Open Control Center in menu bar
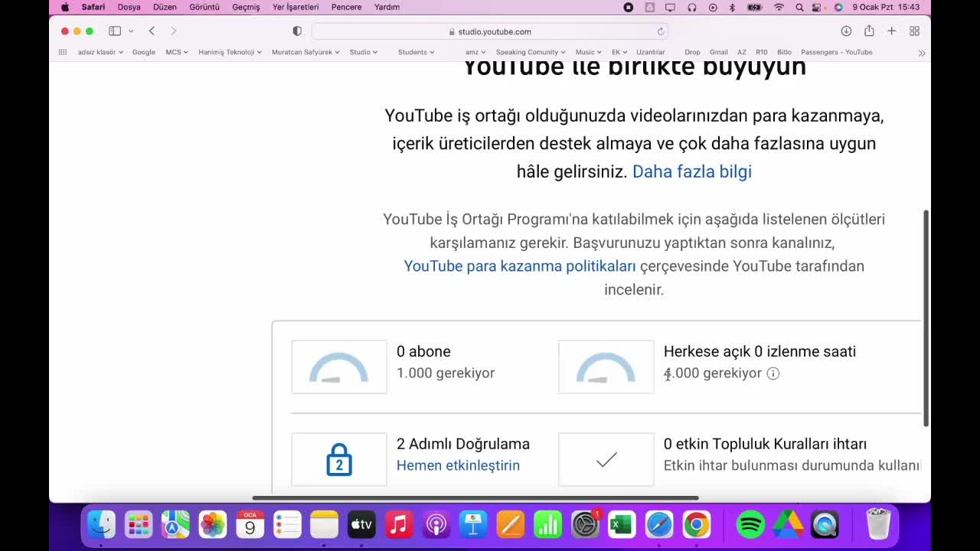 818,7
